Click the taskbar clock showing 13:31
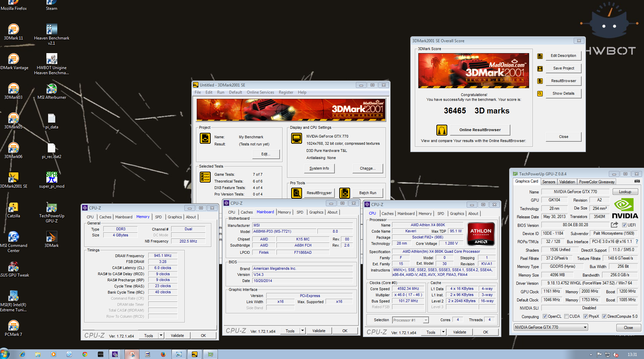The width and height of the screenshot is (644, 359). [632, 355]
